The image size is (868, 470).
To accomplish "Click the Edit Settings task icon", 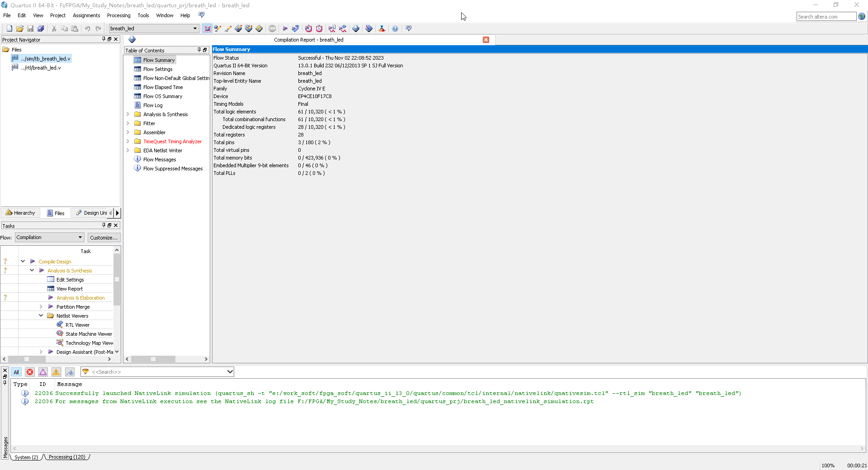I will click(51, 279).
